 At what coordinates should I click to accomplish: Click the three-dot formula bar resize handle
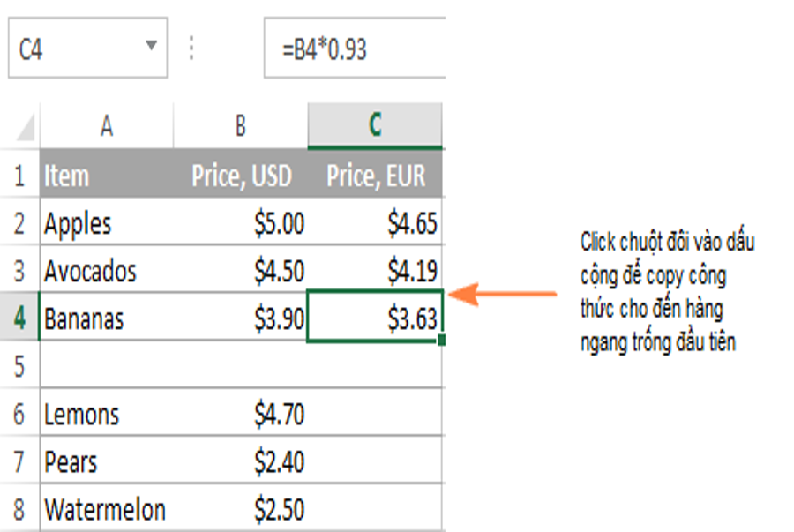[193, 49]
